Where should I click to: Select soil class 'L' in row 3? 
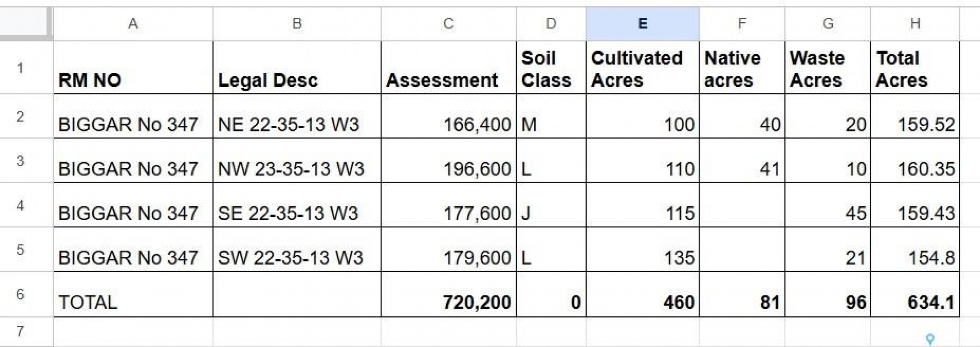click(x=551, y=160)
